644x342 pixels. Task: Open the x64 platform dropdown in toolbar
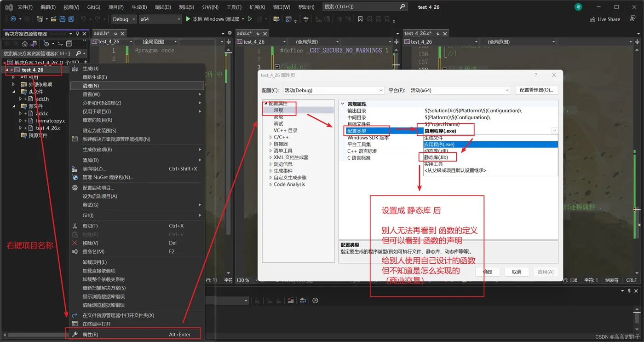click(160, 19)
